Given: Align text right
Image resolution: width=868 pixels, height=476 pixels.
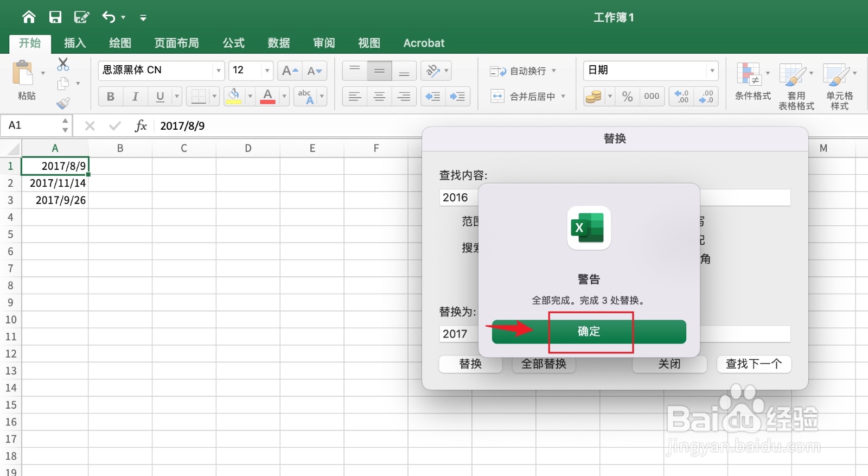Looking at the screenshot, I should [x=404, y=97].
